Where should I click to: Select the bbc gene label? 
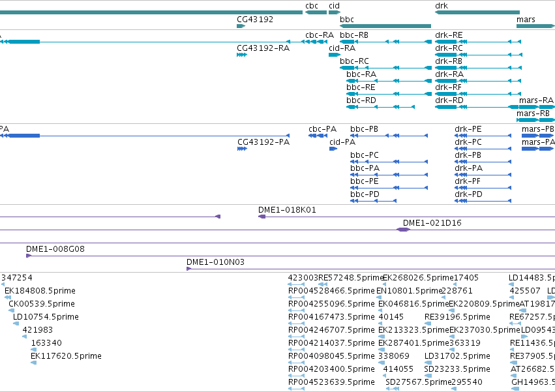coord(346,19)
